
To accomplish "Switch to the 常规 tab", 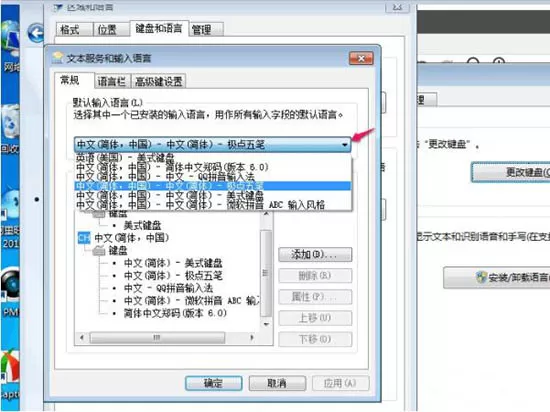I will pyautogui.click(x=74, y=80).
